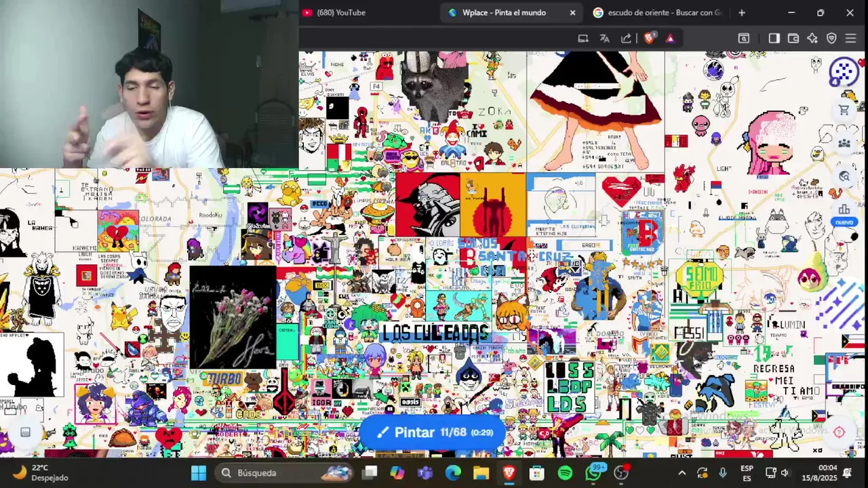This screenshot has height=488, width=868.
Task: Click the recording app taskbar icon
Action: click(x=621, y=472)
